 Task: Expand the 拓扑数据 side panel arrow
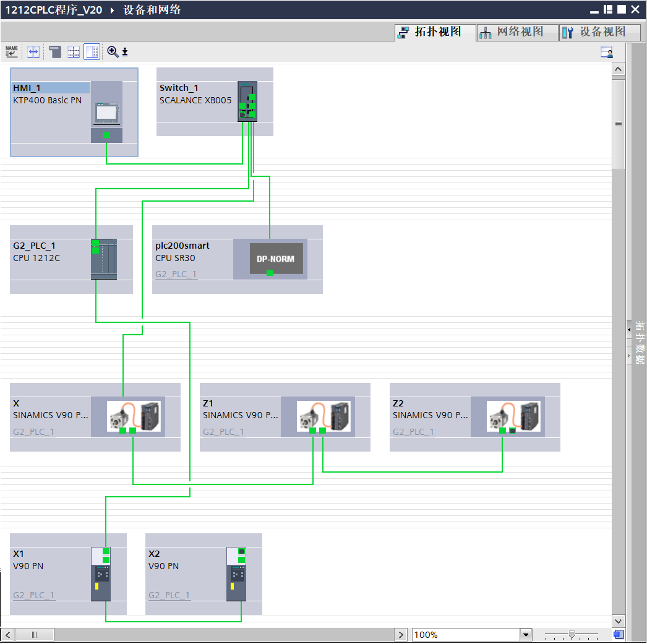629,330
